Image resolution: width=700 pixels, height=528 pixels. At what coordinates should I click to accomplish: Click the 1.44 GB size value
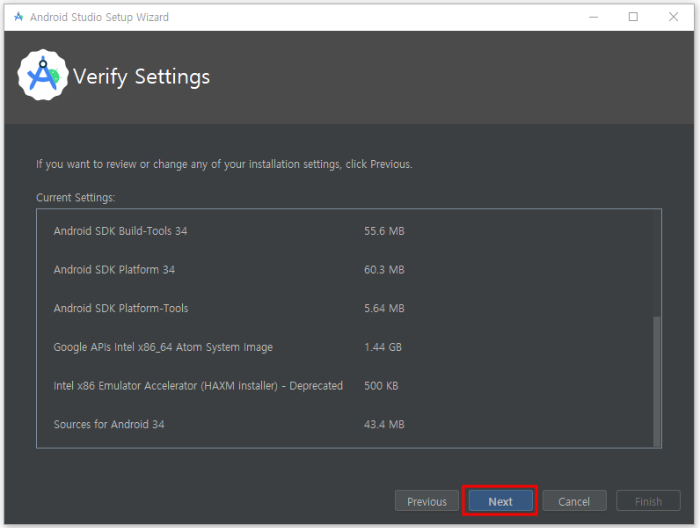click(x=383, y=347)
